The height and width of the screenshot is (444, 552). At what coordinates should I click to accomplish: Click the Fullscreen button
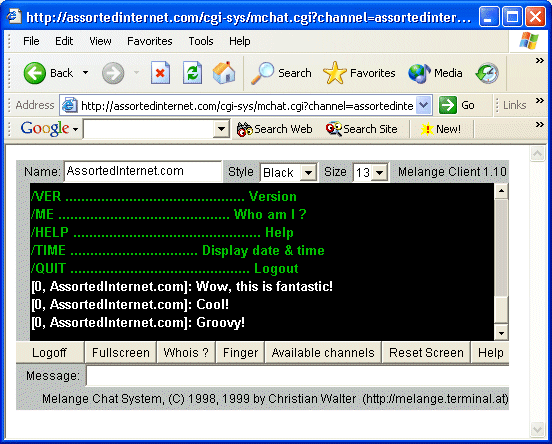121,352
